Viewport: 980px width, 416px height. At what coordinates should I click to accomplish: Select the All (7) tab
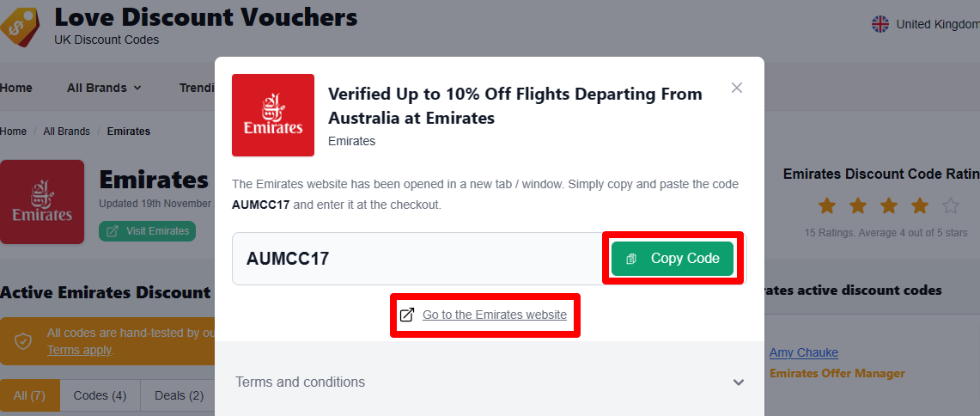click(29, 395)
